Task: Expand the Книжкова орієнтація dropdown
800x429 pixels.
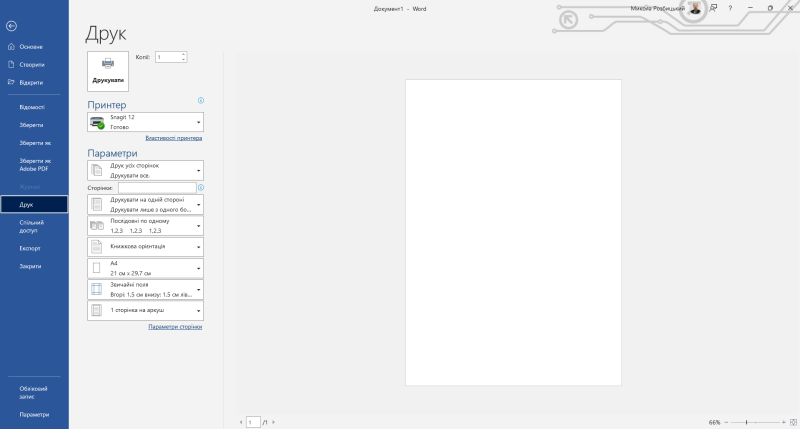Action: coord(145,246)
